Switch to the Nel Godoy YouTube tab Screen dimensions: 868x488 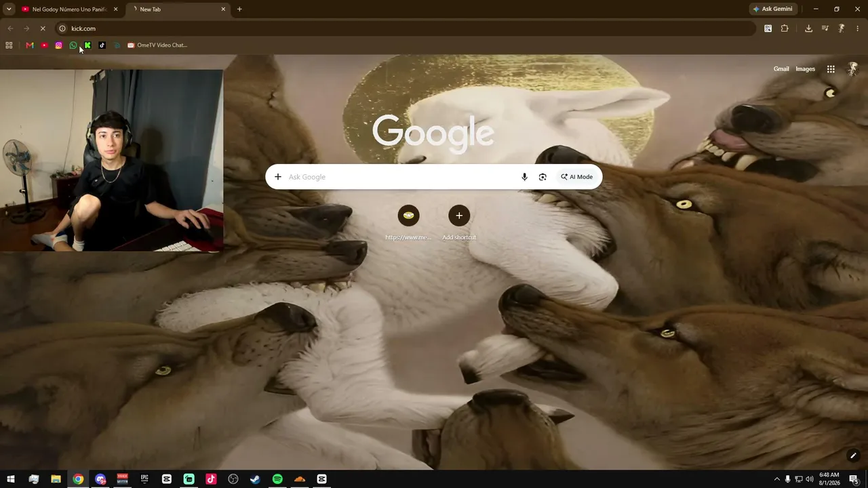pyautogui.click(x=70, y=9)
